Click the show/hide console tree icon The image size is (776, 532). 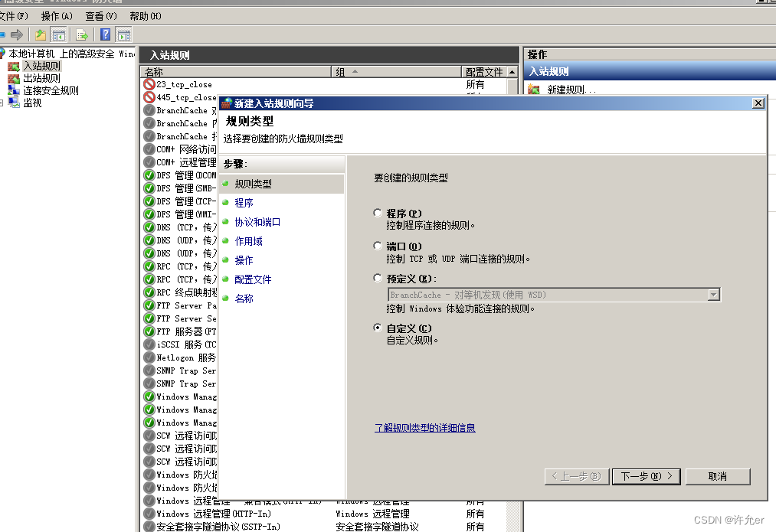click(x=58, y=35)
